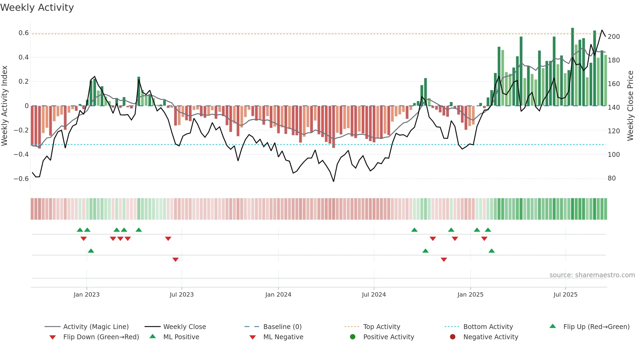Toggle the ML Negative legend entry

(x=276, y=337)
